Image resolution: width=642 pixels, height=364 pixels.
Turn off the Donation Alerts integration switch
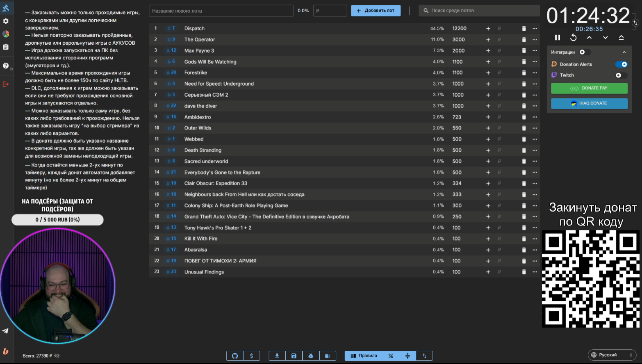pyautogui.click(x=622, y=64)
